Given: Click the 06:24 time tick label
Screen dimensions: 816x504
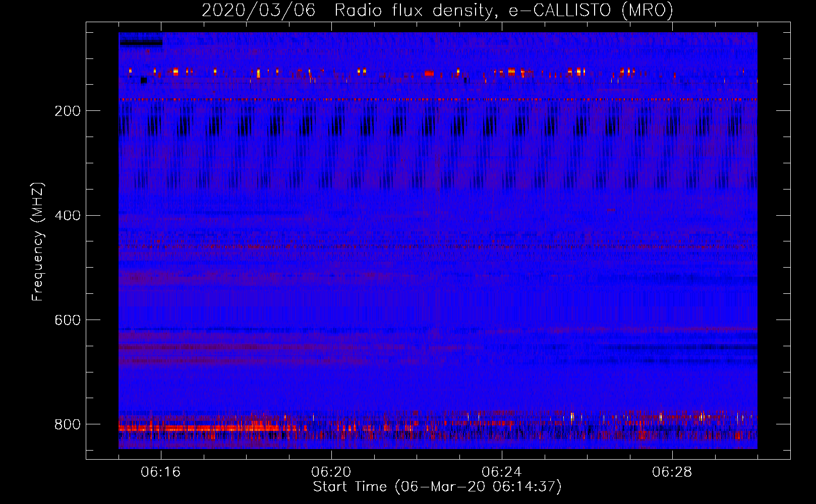Looking at the screenshot, I should click(502, 472).
